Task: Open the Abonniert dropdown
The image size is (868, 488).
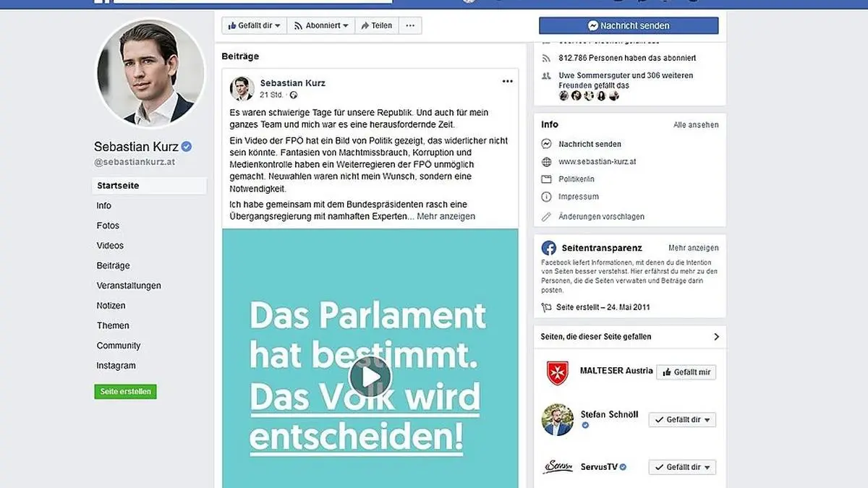Action: pos(320,25)
